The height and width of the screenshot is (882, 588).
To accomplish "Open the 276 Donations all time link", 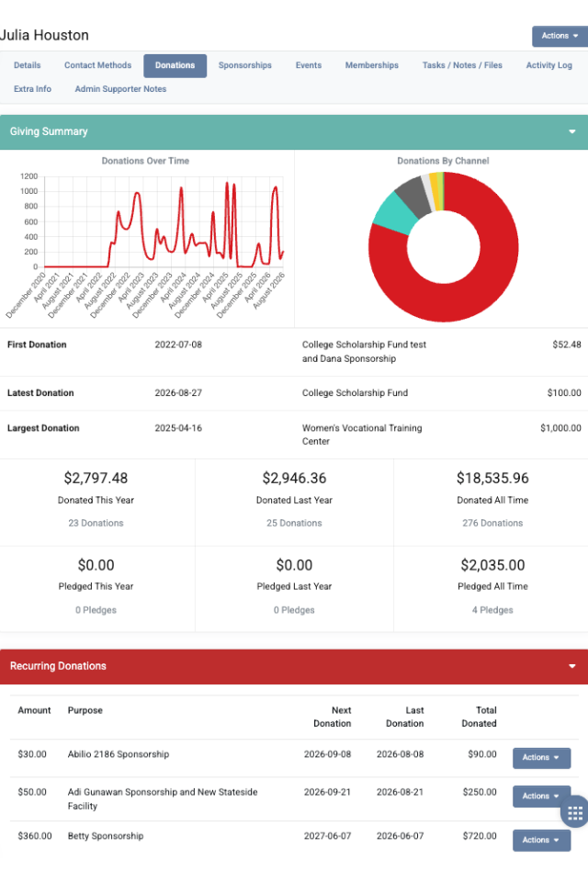I will click(x=492, y=523).
